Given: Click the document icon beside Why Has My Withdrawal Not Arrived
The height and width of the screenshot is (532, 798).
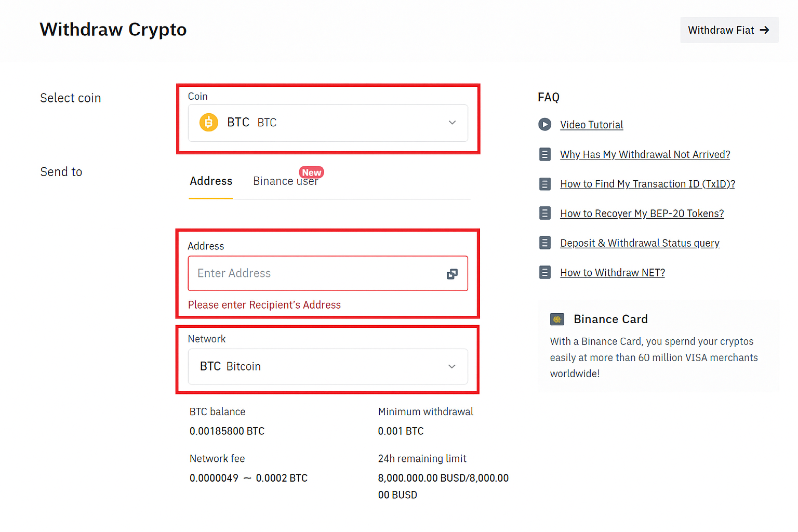Looking at the screenshot, I should coord(544,154).
